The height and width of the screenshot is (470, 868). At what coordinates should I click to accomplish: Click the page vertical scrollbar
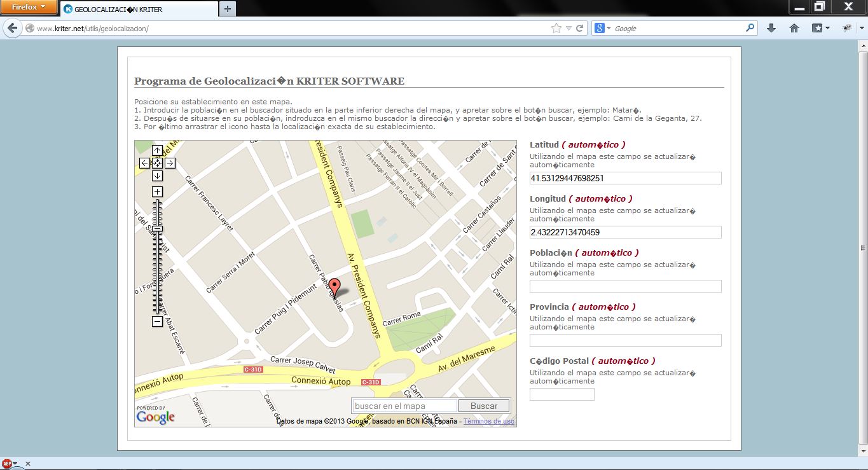click(863, 247)
